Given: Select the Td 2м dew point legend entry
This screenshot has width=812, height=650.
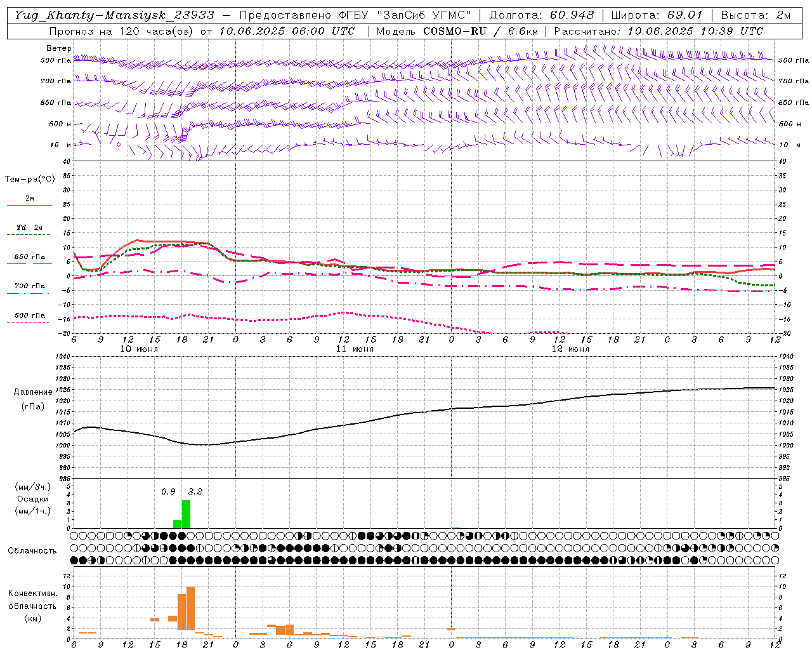Looking at the screenshot, I should 30,227.
